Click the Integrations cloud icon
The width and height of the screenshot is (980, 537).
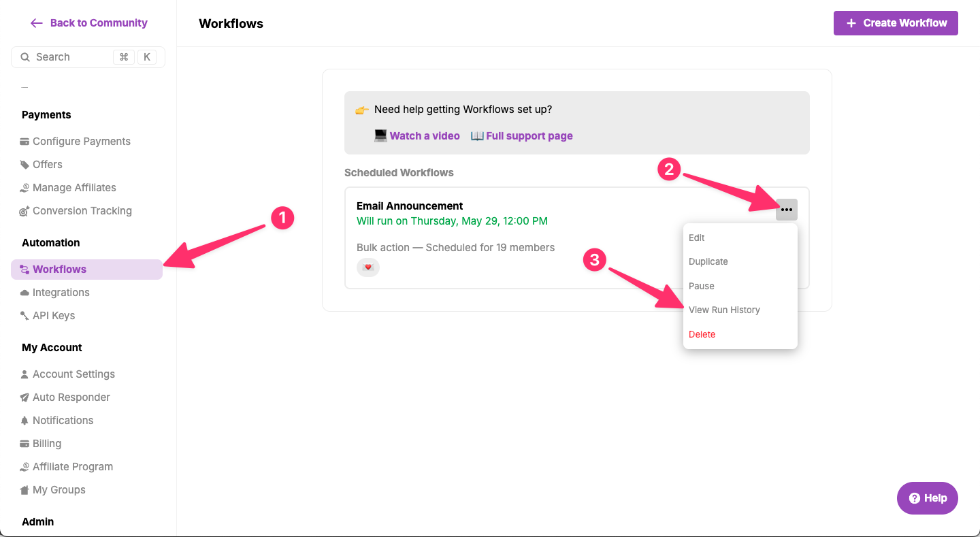tap(24, 293)
